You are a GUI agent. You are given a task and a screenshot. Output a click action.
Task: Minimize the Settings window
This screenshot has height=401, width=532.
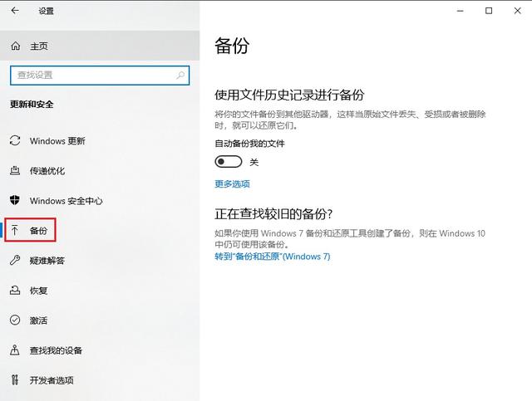[460, 11]
